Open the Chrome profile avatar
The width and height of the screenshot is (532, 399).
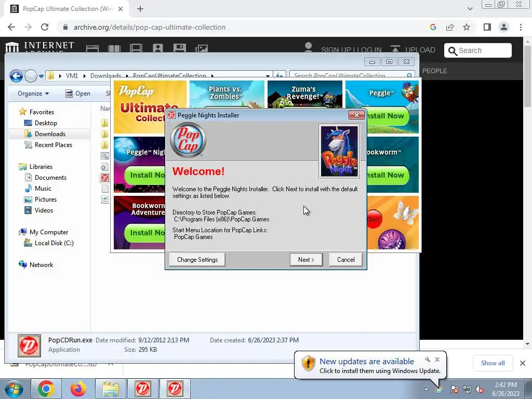click(x=504, y=27)
